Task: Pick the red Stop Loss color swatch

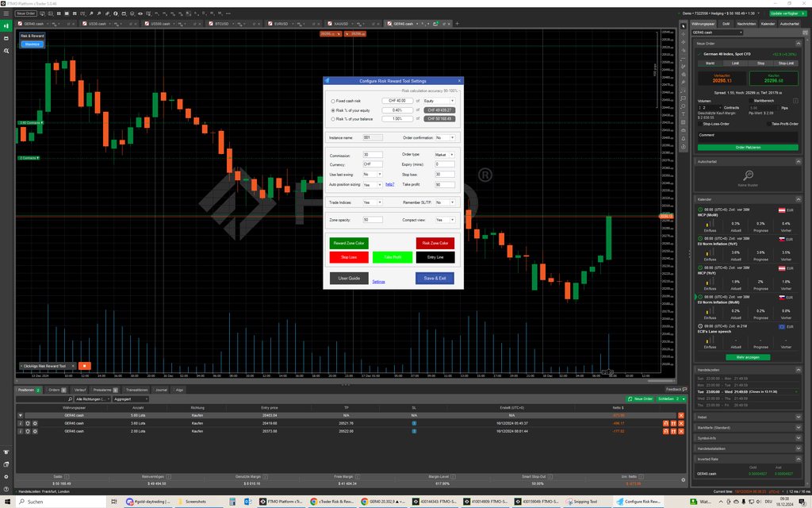Action: 349,257
